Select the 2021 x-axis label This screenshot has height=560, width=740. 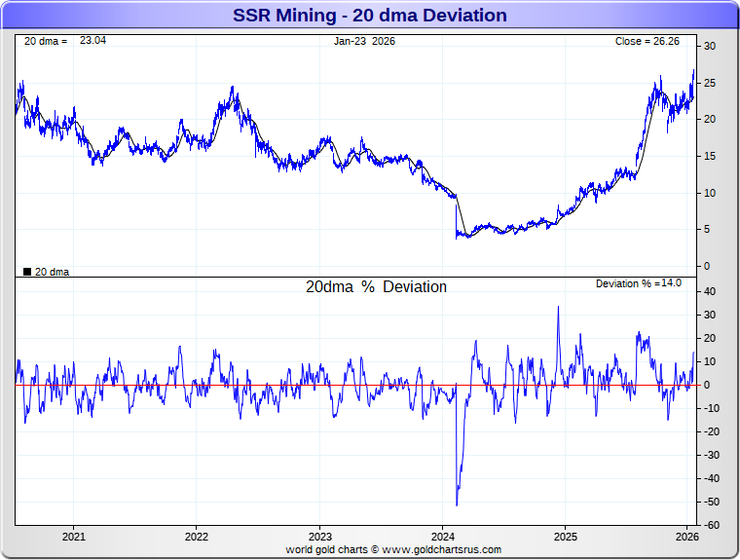point(74,537)
